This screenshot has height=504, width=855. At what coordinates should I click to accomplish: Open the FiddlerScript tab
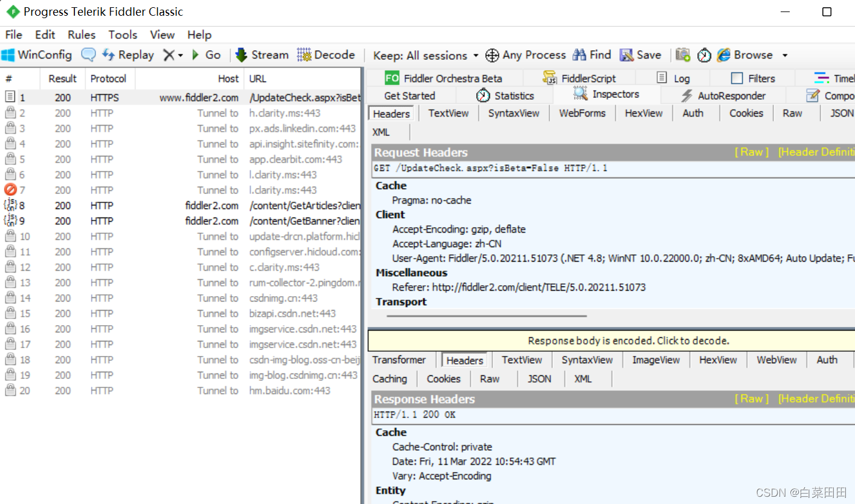coord(579,78)
